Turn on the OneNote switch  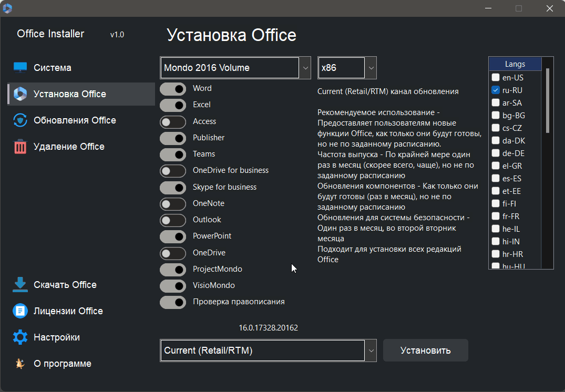(173, 204)
